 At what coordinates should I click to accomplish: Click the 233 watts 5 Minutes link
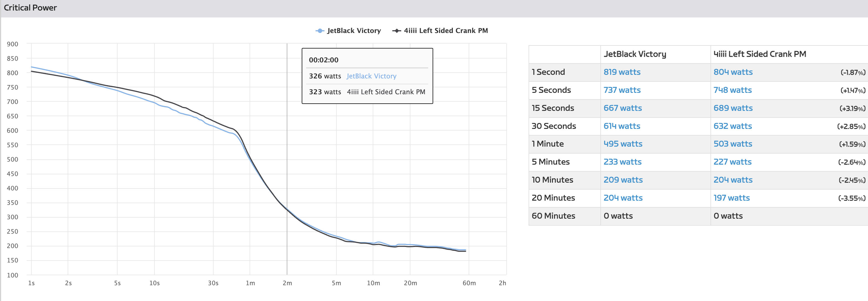(622, 162)
